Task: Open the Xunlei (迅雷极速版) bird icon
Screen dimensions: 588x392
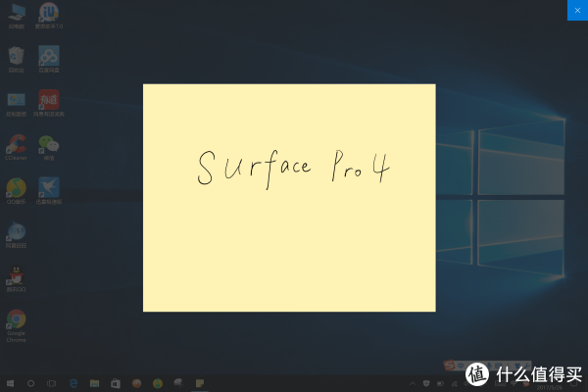Action: pos(49,191)
